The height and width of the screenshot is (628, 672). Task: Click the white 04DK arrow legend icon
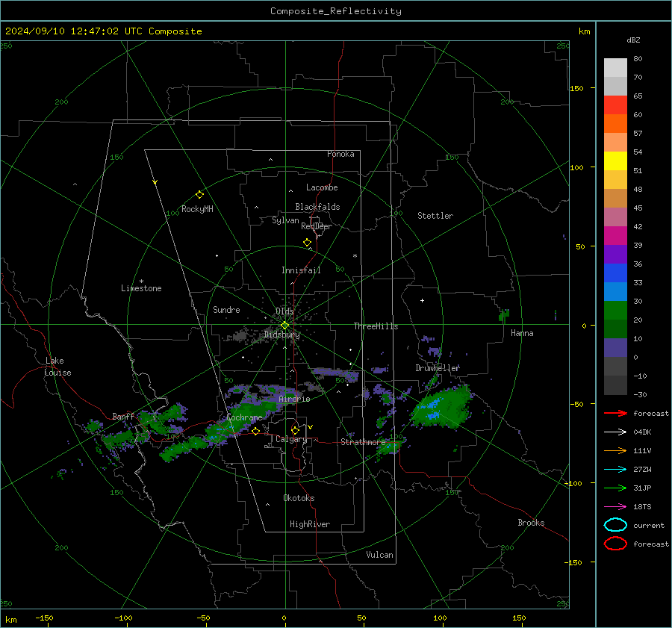615,432
